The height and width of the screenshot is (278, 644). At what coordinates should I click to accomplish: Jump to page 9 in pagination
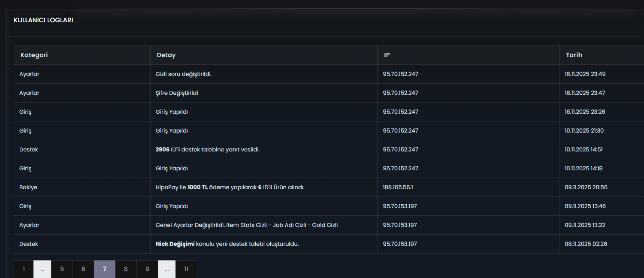[147, 269]
